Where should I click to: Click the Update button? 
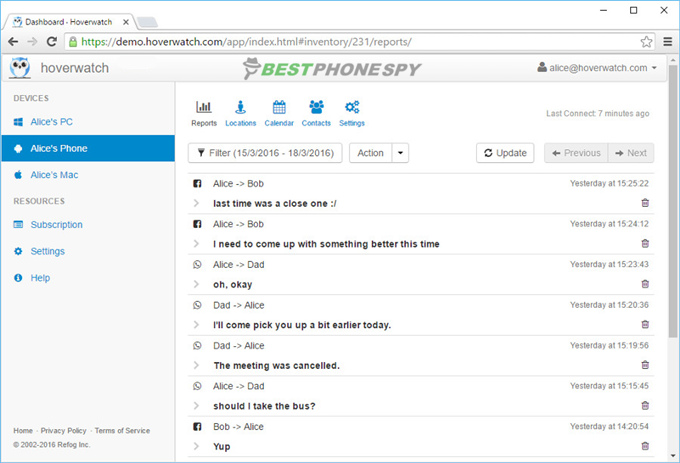(x=505, y=153)
